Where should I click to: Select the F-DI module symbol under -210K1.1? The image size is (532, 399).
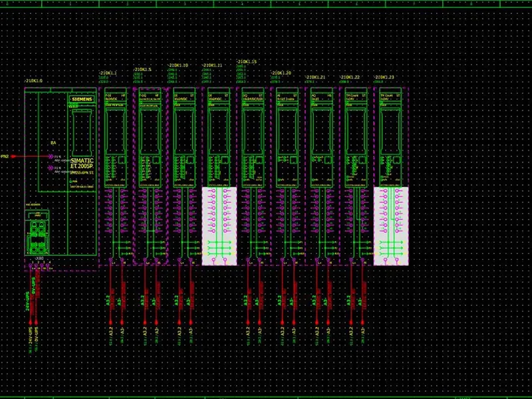pyautogui.click(x=116, y=138)
